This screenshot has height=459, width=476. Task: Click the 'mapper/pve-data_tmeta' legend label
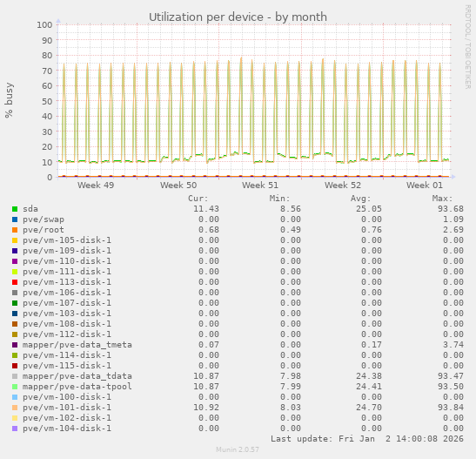pos(77,345)
